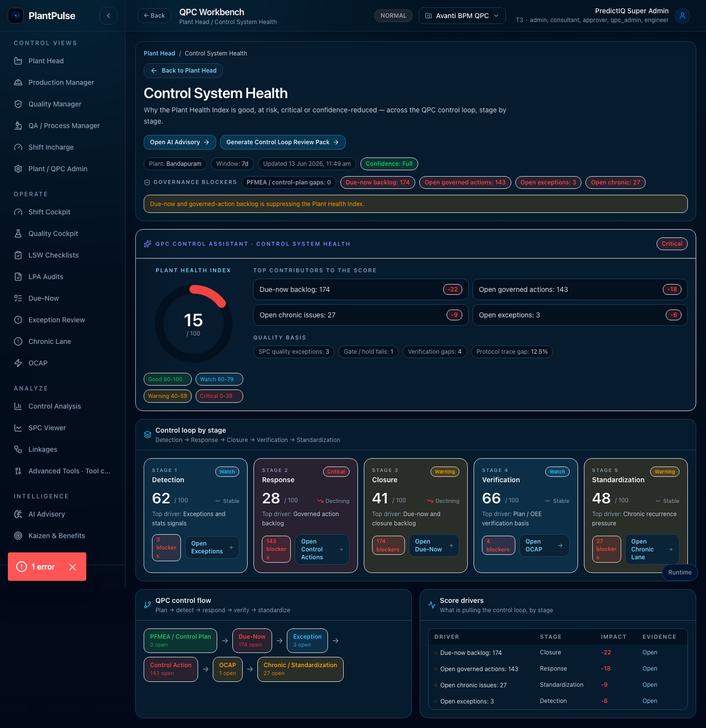Open Kaizen & Benefits target icon
Screen dimensions: 706x728
pos(18,536)
